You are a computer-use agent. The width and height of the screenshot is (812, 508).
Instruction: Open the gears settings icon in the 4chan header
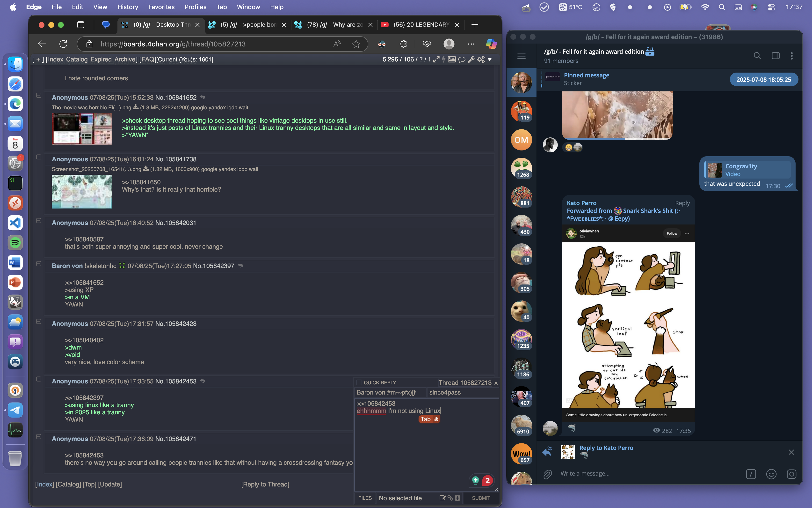pyautogui.click(x=481, y=60)
